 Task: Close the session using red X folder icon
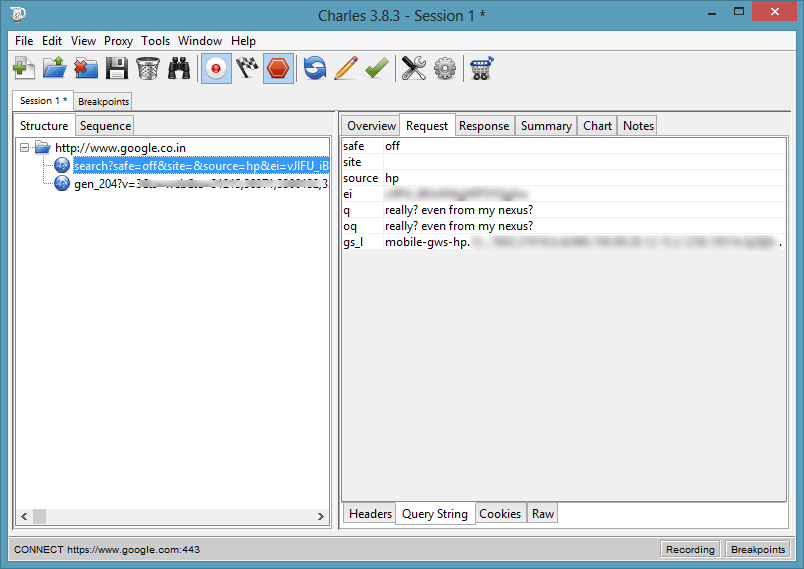pos(86,68)
